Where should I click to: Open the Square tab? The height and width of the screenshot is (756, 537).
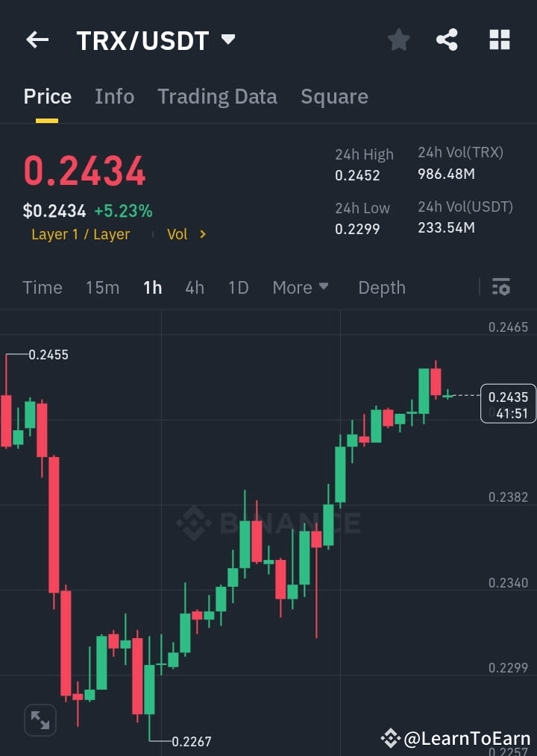[334, 96]
